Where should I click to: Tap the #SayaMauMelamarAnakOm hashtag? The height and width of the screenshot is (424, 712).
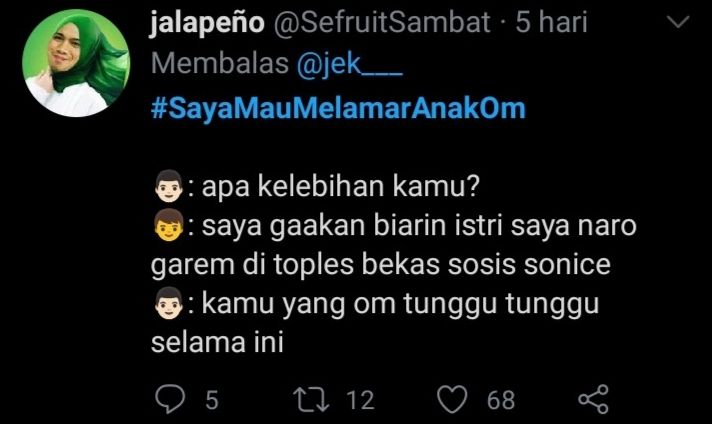[x=338, y=105]
